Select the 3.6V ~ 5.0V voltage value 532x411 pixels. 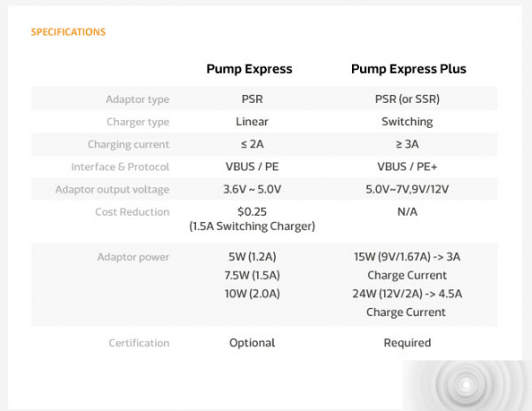pos(252,189)
